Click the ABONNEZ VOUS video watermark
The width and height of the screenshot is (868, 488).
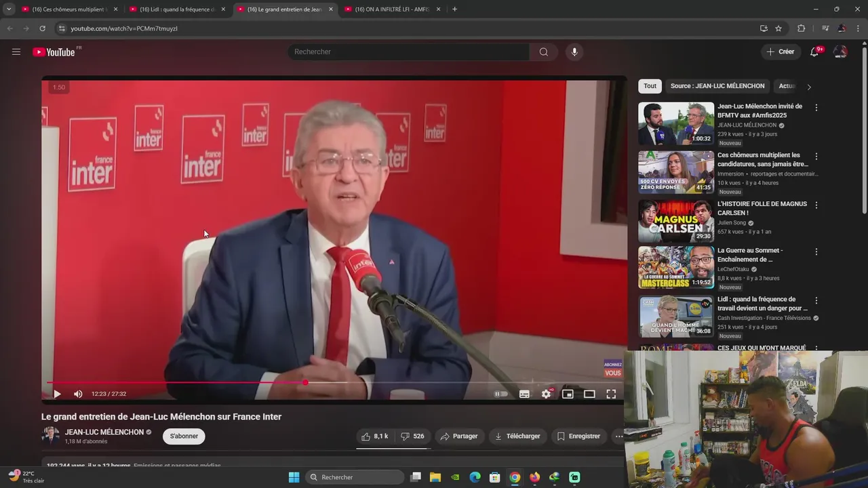pyautogui.click(x=613, y=369)
